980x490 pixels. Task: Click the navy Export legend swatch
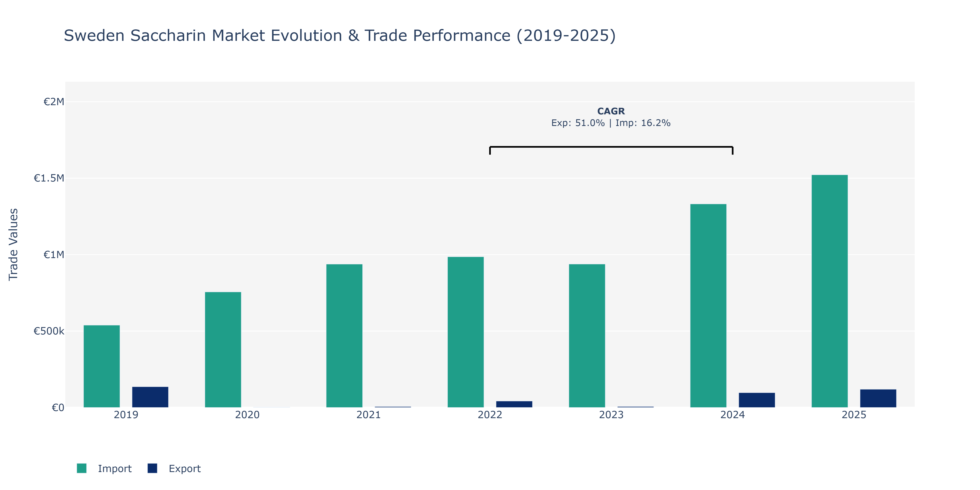[x=152, y=468]
